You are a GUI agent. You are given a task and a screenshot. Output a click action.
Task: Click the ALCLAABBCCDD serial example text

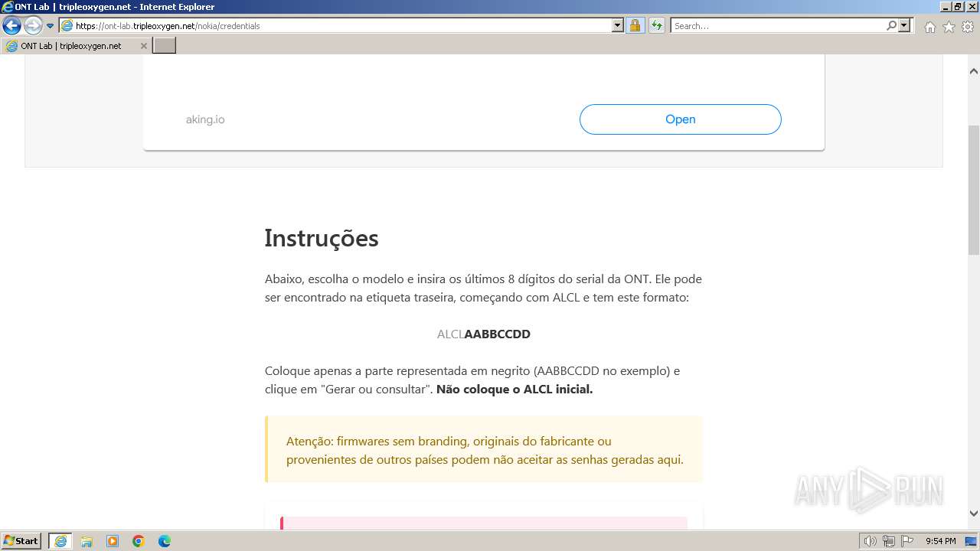(x=484, y=334)
